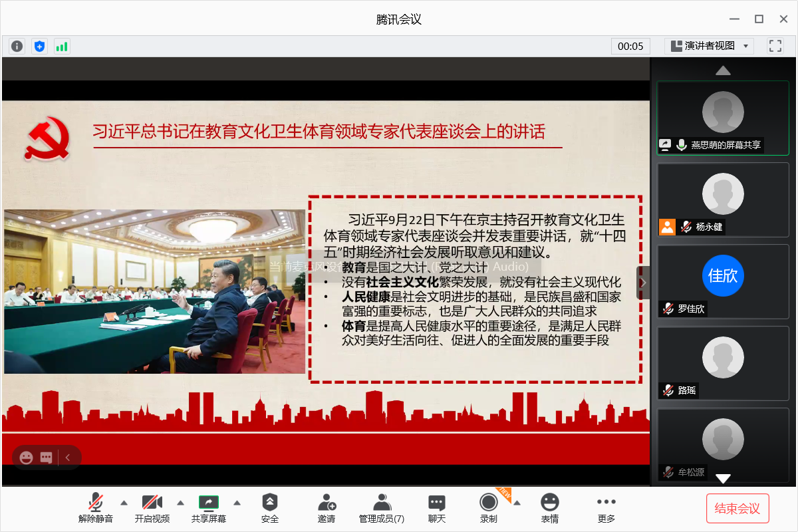
Task: Click the 安全 security toolbar icon
Action: [x=270, y=508]
